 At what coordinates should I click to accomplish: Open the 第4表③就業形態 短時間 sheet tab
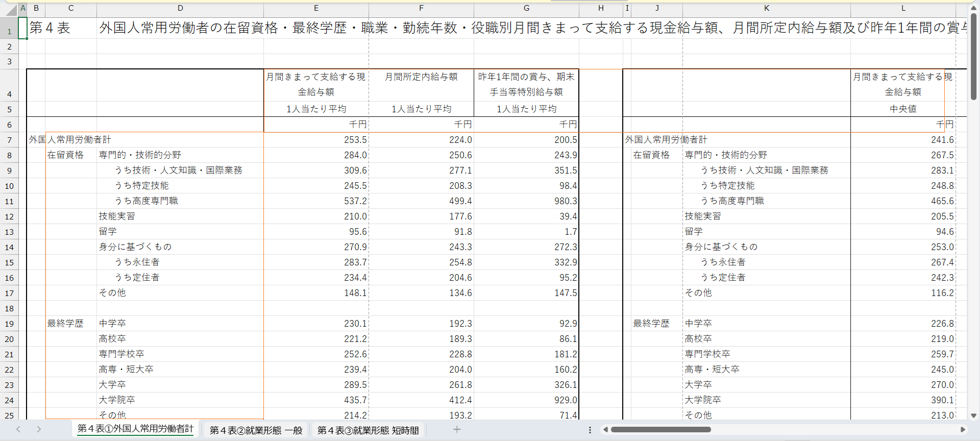pyautogui.click(x=368, y=430)
